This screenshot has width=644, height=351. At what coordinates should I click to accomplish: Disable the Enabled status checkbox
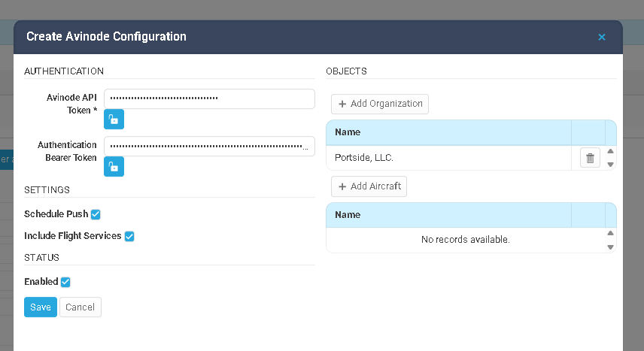(65, 282)
